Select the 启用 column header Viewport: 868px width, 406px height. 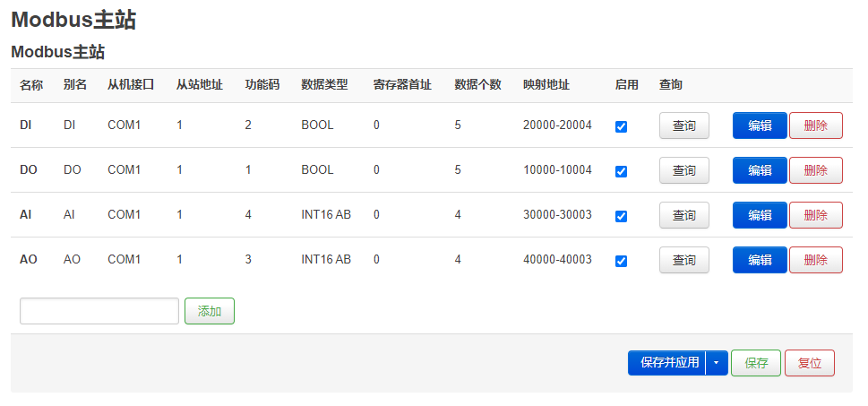(x=627, y=85)
